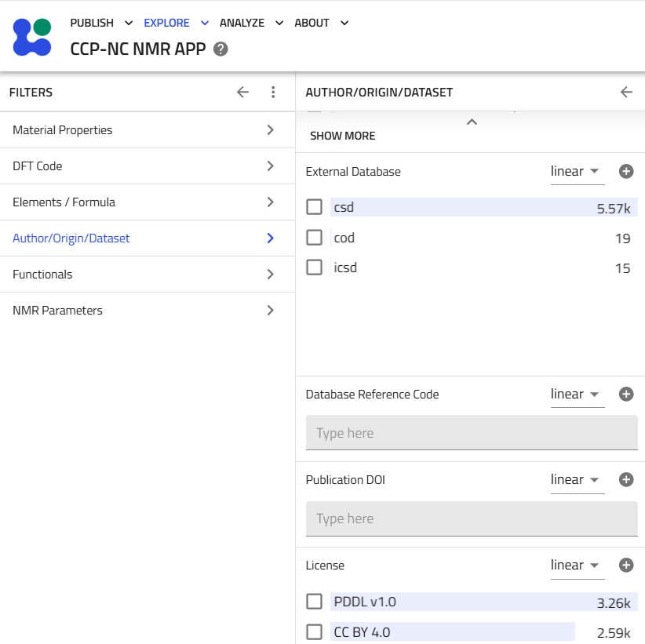This screenshot has width=645, height=644.
Task: Add External Database widget with plus icon
Action: click(626, 172)
